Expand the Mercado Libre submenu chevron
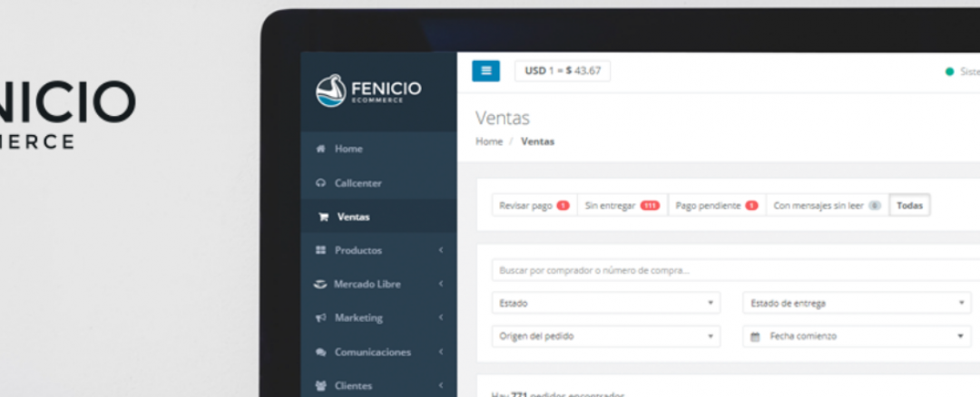The width and height of the screenshot is (980, 397). point(441,284)
